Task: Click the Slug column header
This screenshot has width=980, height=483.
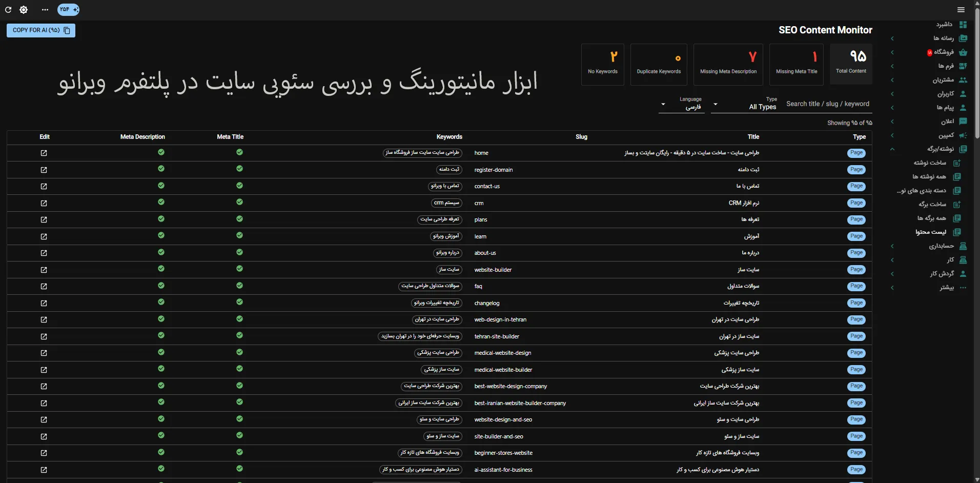Action: coord(581,137)
